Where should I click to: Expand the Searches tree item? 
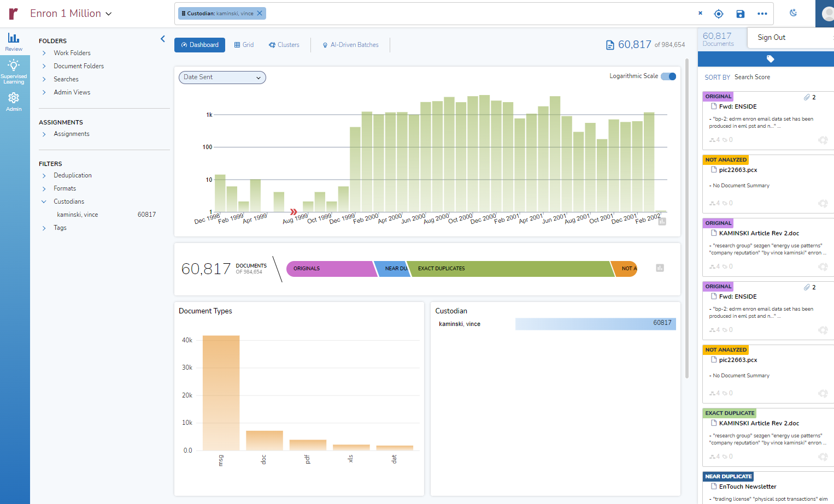(44, 79)
